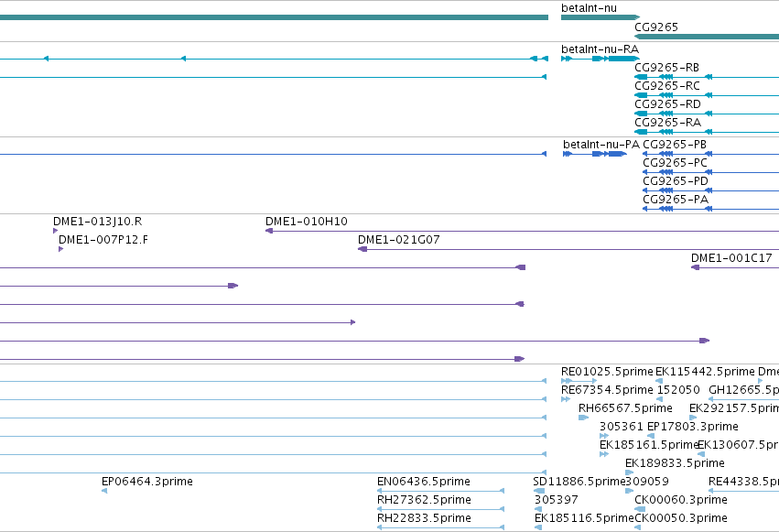This screenshot has height=532, width=779.
Task: Click feature labeled 305361
Action: [x=621, y=427]
